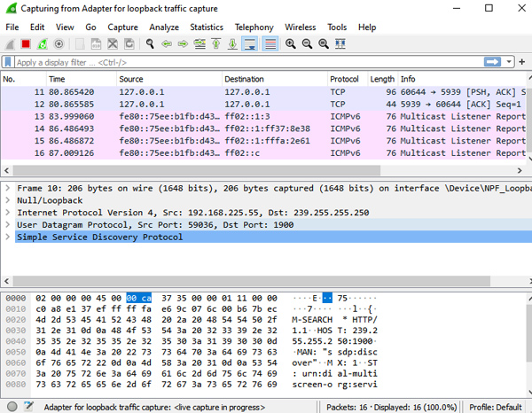This screenshot has width=532, height=413.
Task: Open the Help menu
Action: click(x=367, y=27)
